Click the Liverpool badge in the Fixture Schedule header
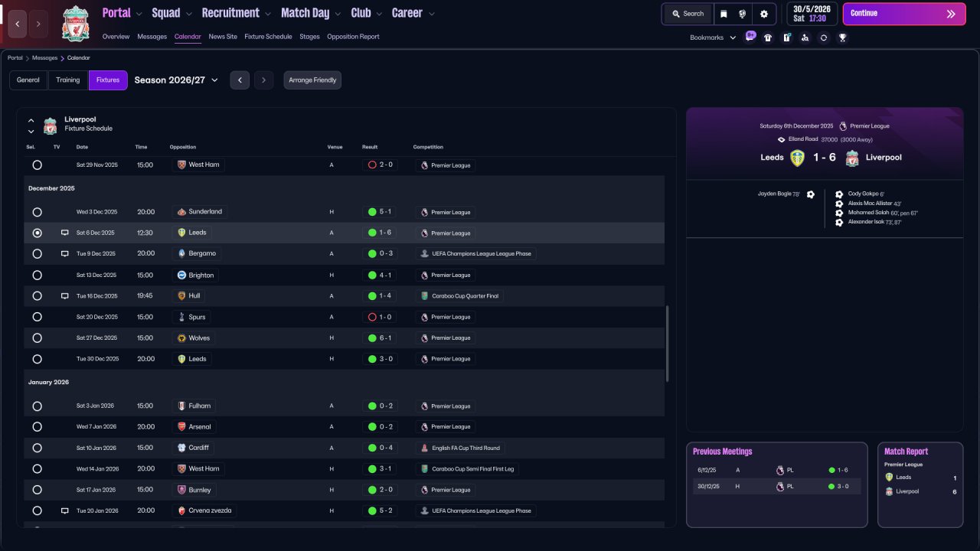Screen dimensions: 980x551 51,126
